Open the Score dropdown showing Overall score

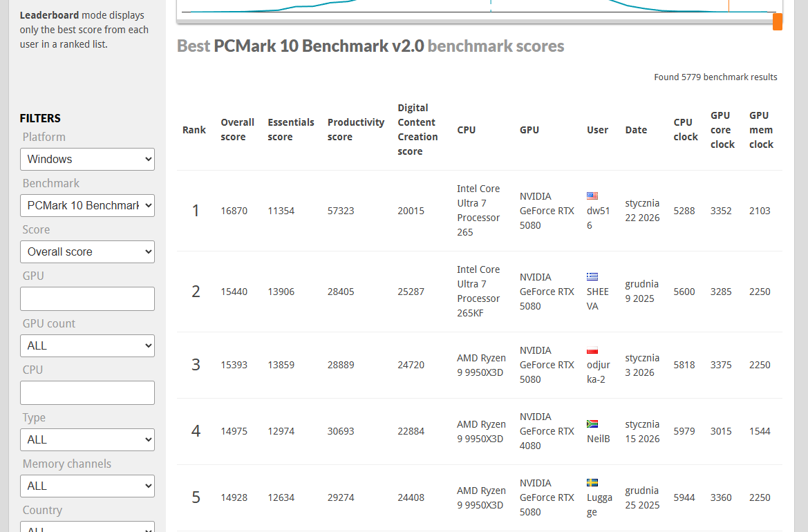[x=87, y=252]
